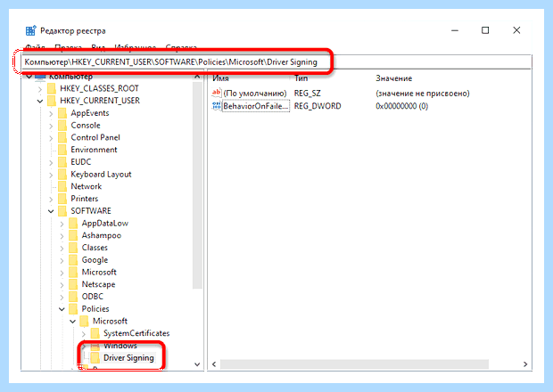The height and width of the screenshot is (392, 553).
Task: Click the folder icon next to Environment
Action: point(62,150)
